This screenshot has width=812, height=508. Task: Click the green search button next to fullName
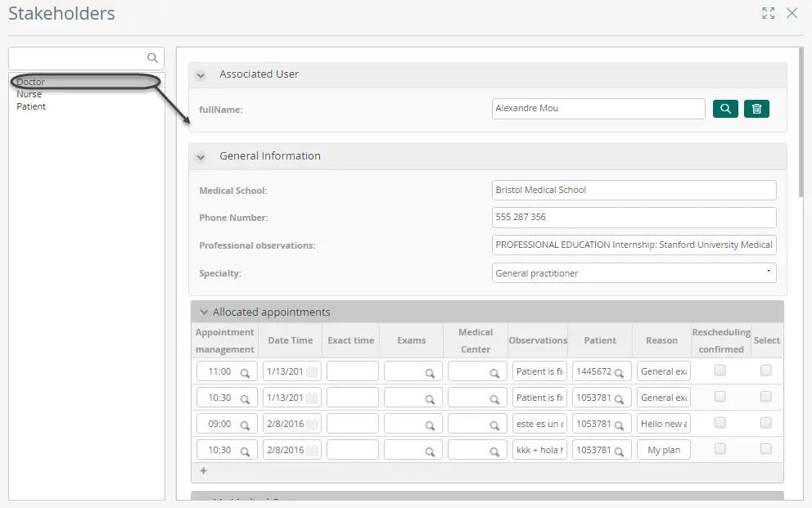725,109
